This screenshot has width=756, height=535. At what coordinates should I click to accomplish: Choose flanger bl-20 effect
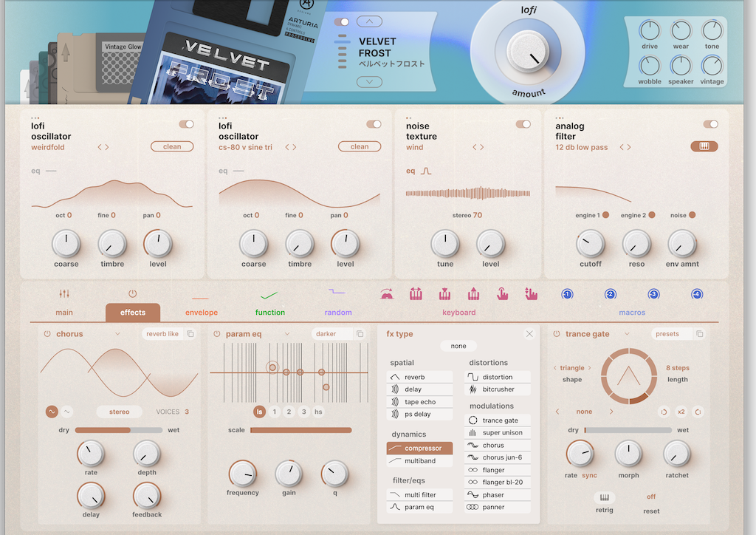[498, 482]
